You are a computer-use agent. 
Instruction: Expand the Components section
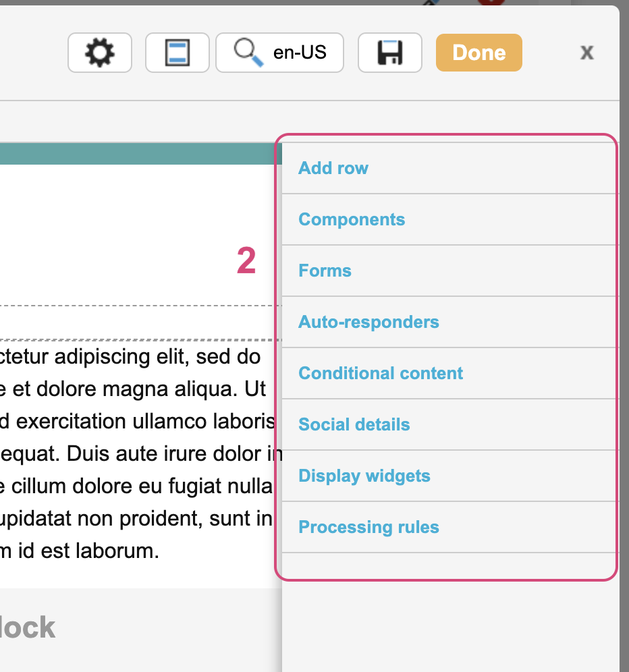[x=352, y=219]
